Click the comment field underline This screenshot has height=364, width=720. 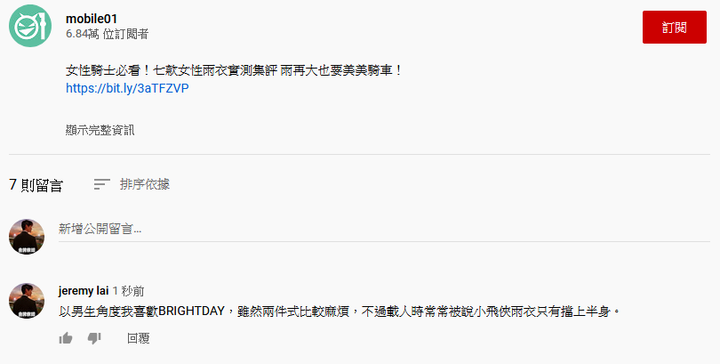point(384,241)
